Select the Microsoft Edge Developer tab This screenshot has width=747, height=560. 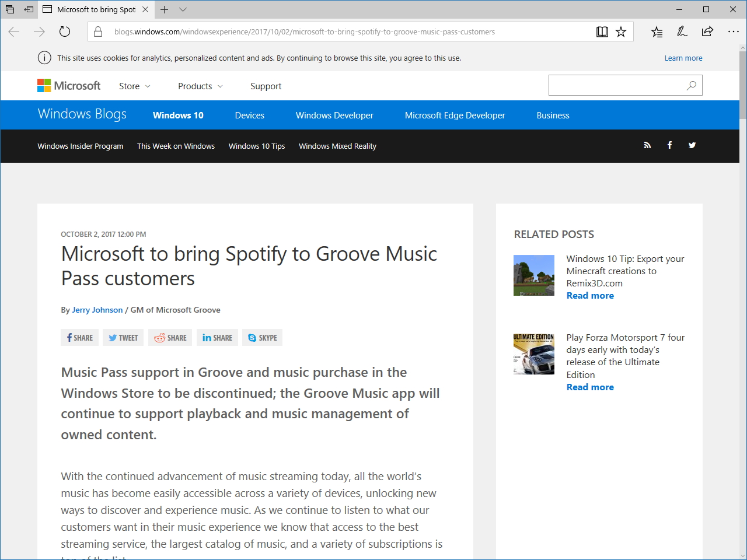coord(455,115)
